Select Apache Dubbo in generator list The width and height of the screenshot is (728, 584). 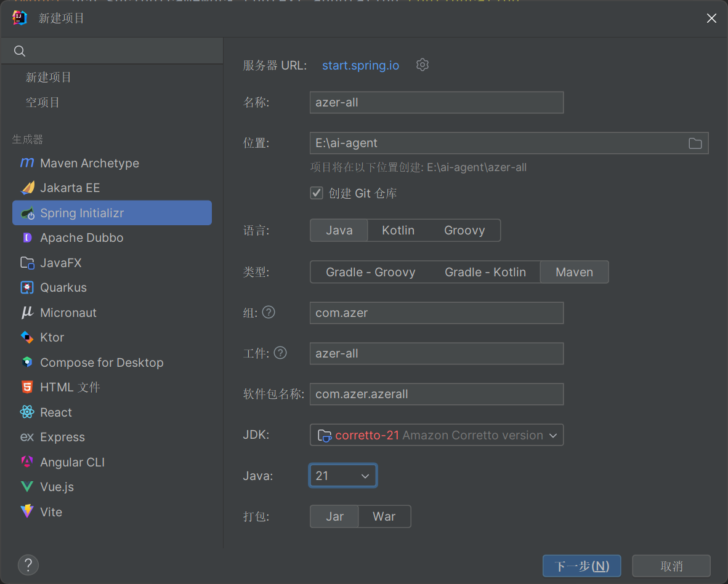coord(81,238)
